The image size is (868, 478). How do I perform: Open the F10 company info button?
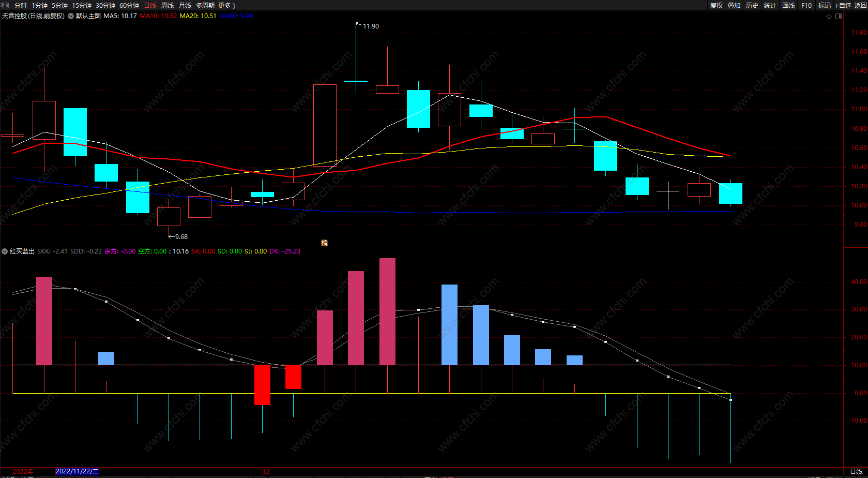point(806,5)
